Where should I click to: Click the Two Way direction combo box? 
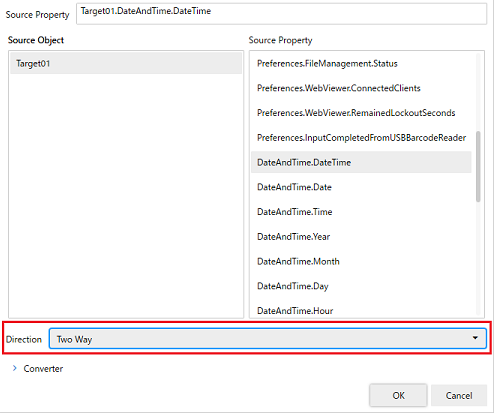pyautogui.click(x=268, y=339)
